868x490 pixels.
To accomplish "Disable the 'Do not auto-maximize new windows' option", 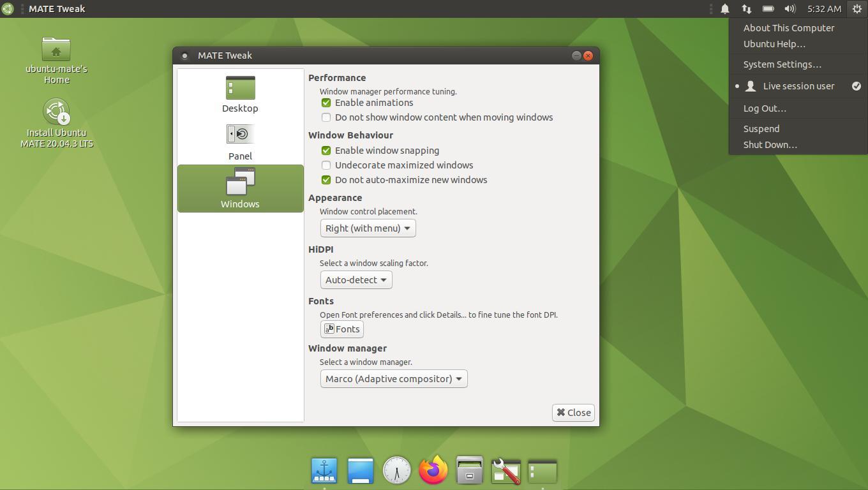I will coord(326,180).
